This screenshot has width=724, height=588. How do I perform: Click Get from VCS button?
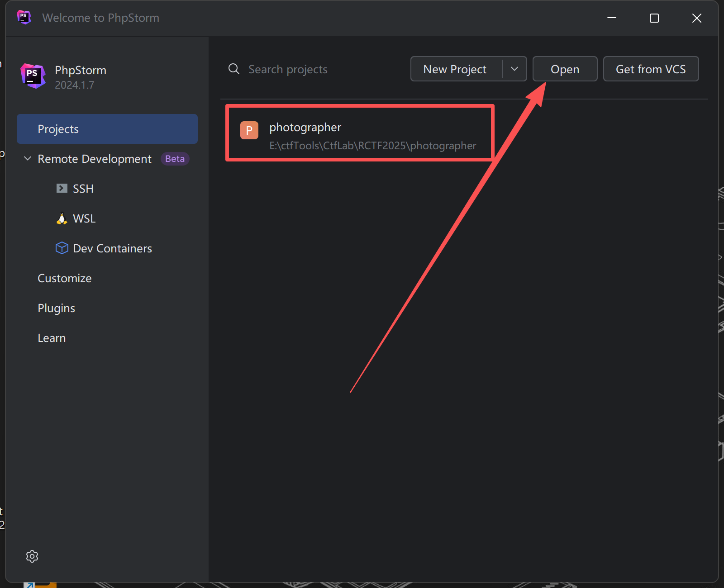pos(651,69)
